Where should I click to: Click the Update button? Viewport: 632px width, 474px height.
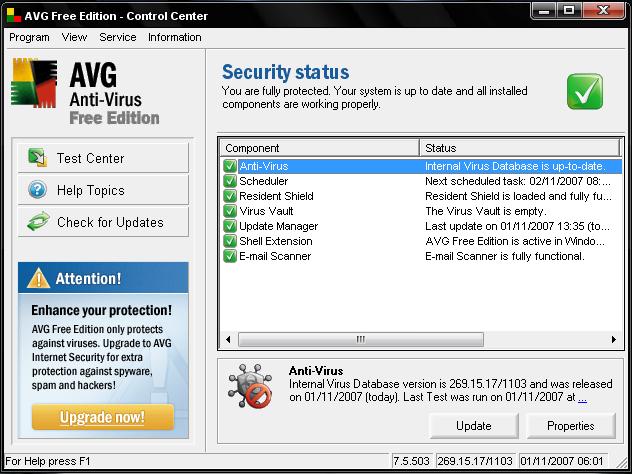pos(474,426)
